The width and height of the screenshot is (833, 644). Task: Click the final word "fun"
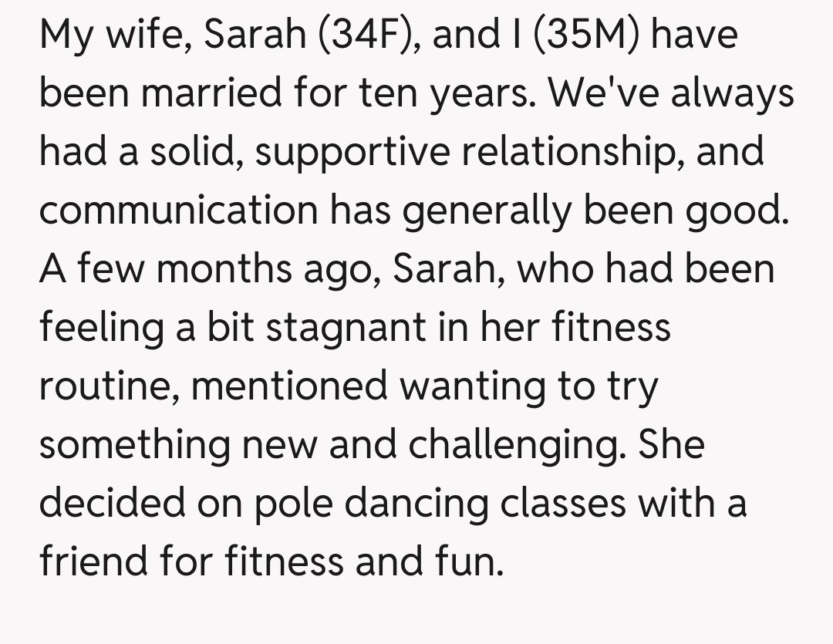point(478,561)
